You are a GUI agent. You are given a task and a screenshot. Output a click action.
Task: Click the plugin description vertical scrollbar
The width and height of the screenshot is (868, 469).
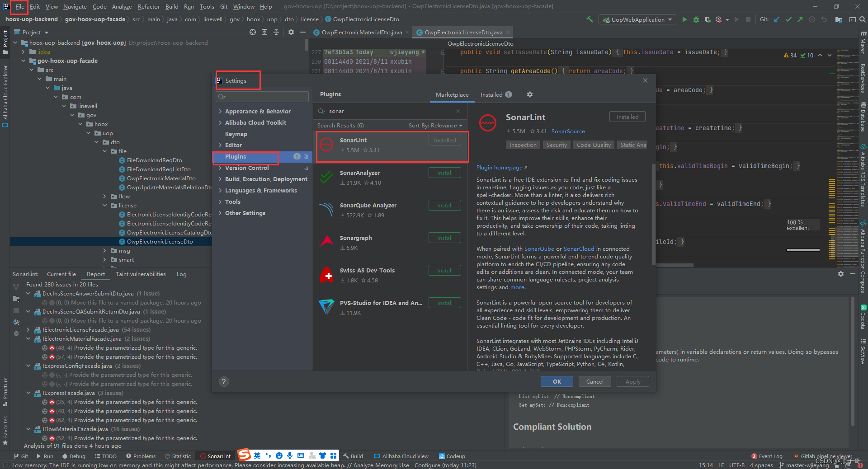point(653,215)
